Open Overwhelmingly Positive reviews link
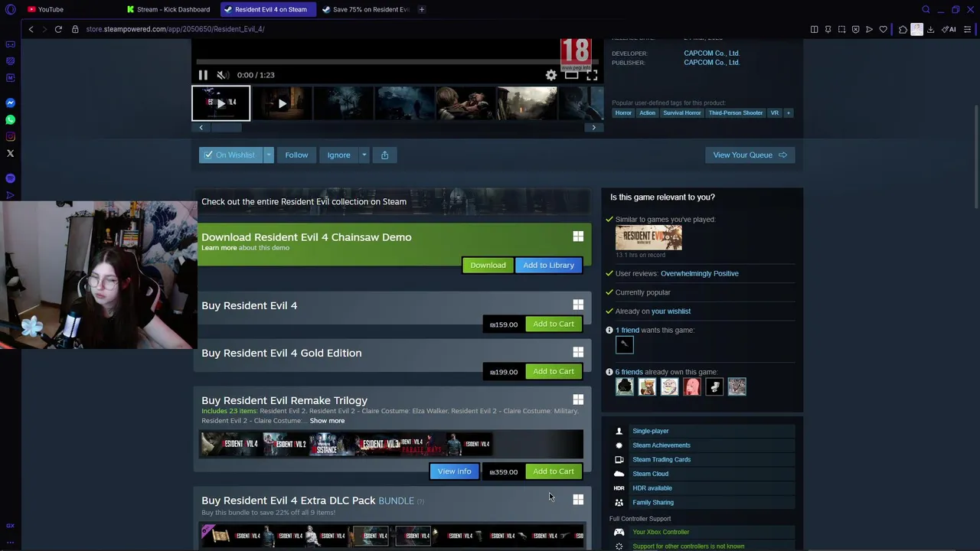 (699, 273)
